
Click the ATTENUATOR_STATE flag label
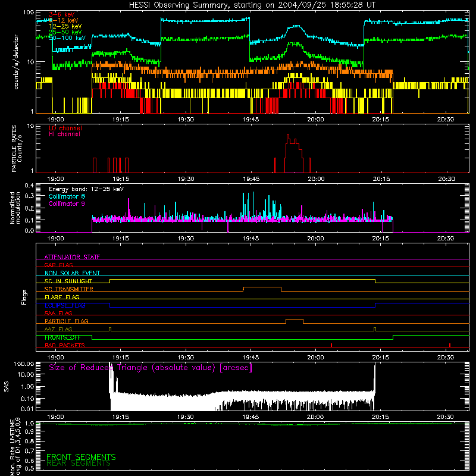click(x=72, y=257)
